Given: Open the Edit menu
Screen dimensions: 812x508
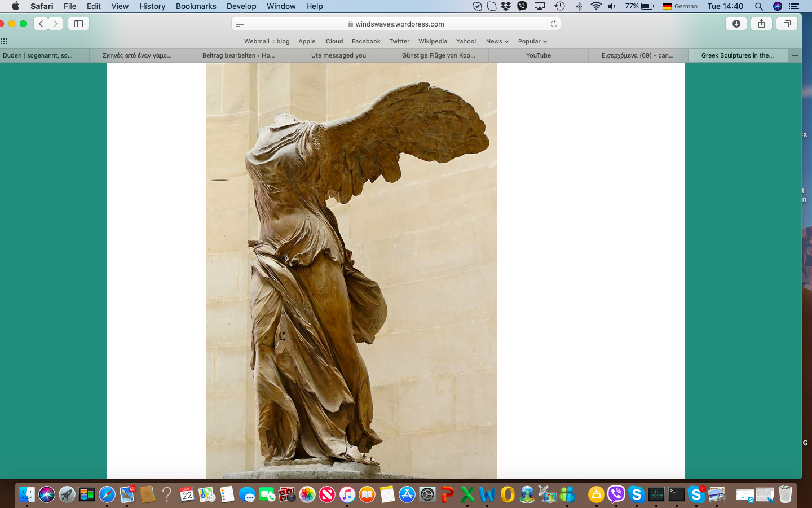Looking at the screenshot, I should (94, 6).
